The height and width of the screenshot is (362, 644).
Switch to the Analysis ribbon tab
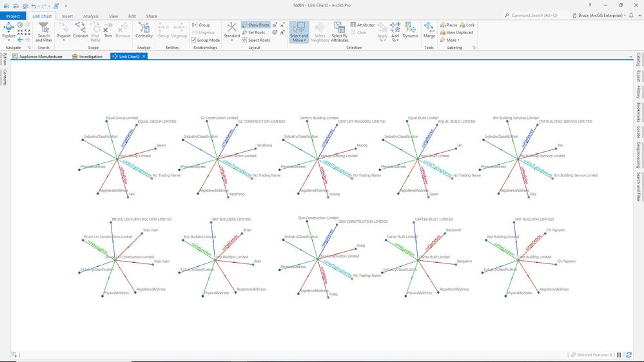pos(91,16)
